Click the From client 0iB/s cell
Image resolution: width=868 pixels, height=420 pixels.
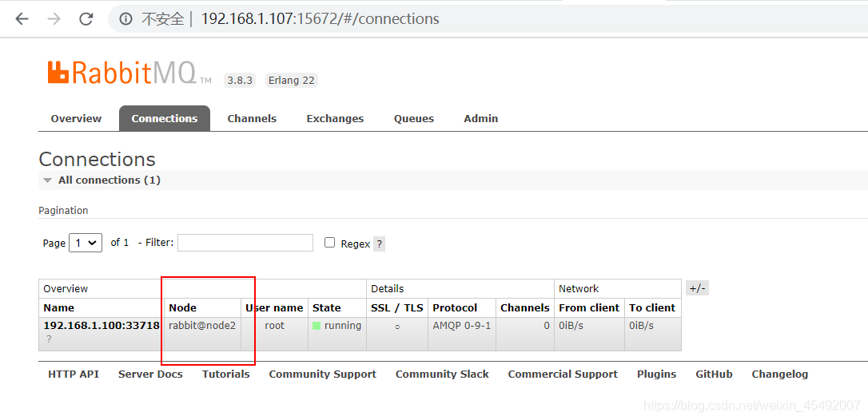pos(589,335)
